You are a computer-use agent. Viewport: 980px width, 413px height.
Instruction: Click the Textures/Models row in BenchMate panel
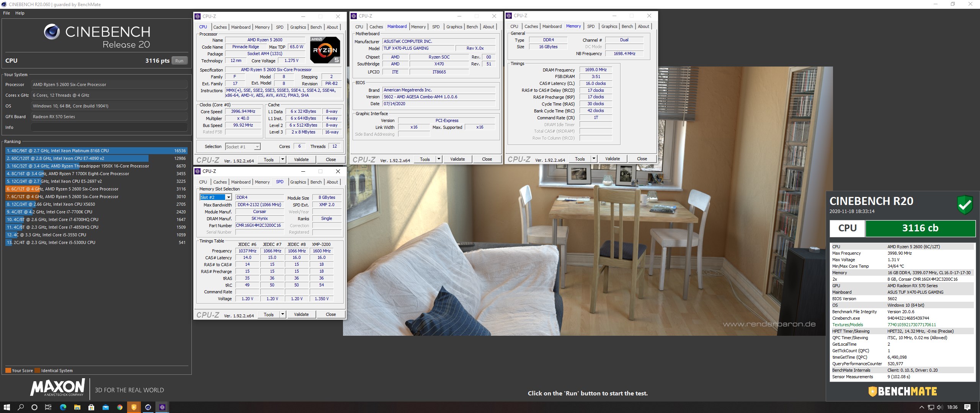[902, 325]
